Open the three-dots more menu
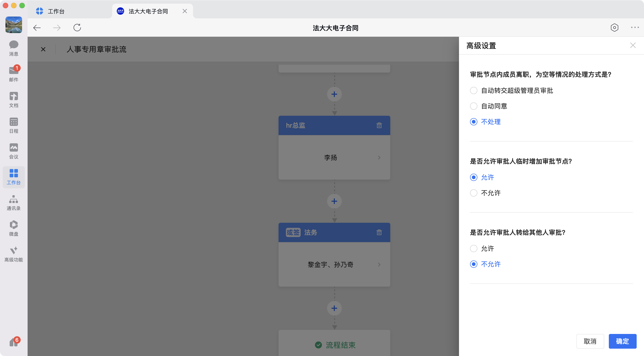This screenshot has height=356, width=644. pos(635,28)
